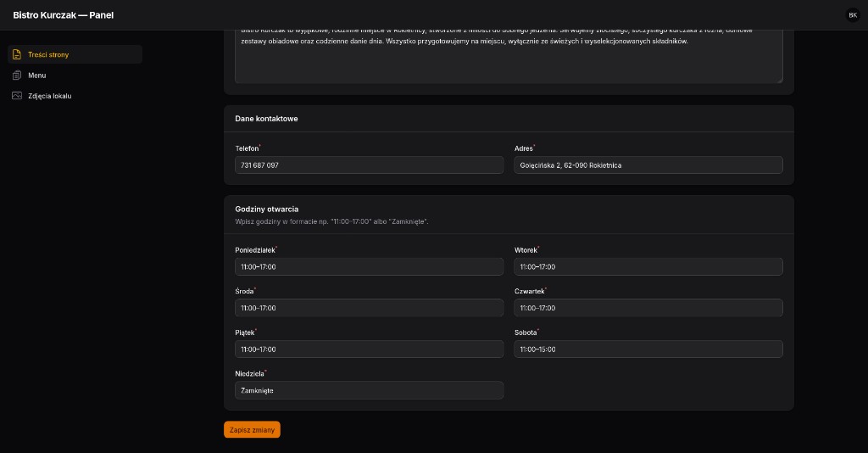Viewport: 868px width, 453px height.
Task: Save changes with Zapisz zmiany
Action: pyautogui.click(x=252, y=430)
